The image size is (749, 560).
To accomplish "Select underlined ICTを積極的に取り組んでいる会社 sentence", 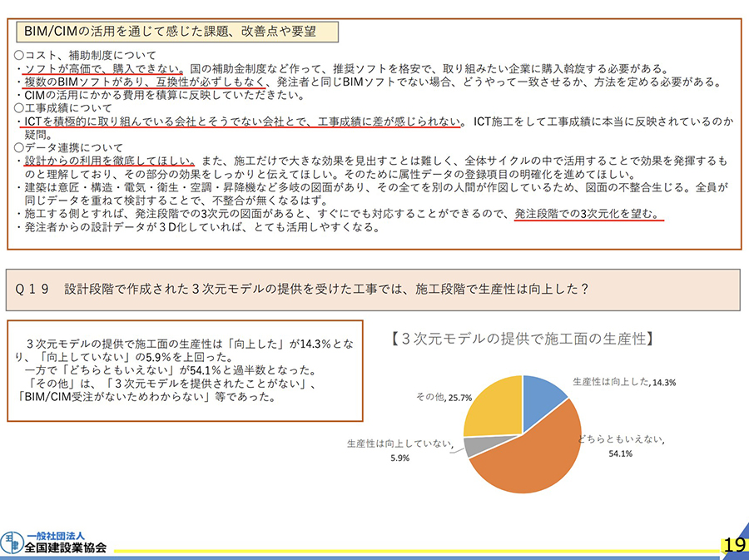I will click(x=241, y=122).
